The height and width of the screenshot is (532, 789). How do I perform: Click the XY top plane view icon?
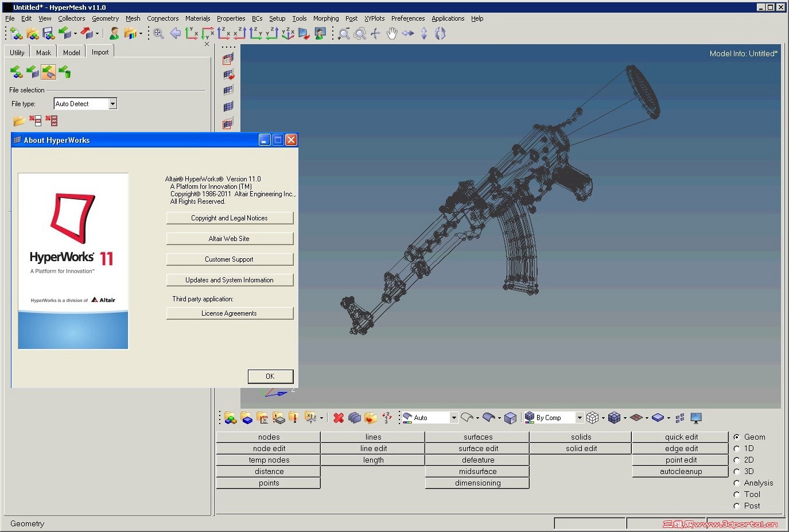click(191, 34)
